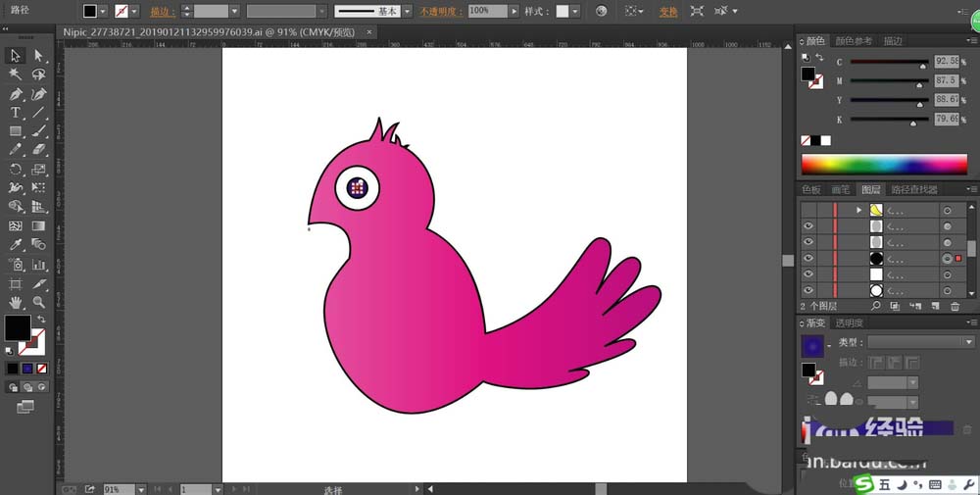Click target circle of black circle layer
The image size is (980, 495).
pos(947,258)
